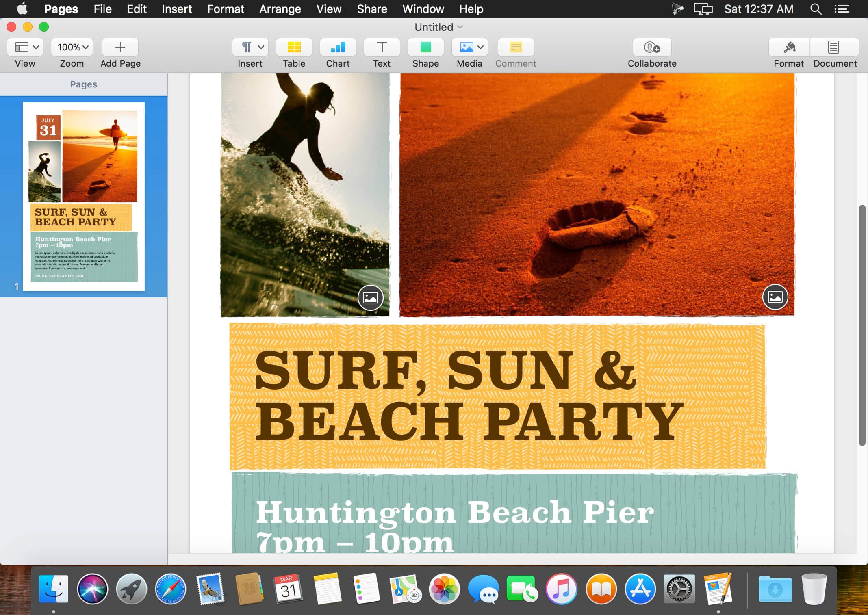The width and height of the screenshot is (868, 615).
Task: Open App Store from the dock
Action: (640, 589)
